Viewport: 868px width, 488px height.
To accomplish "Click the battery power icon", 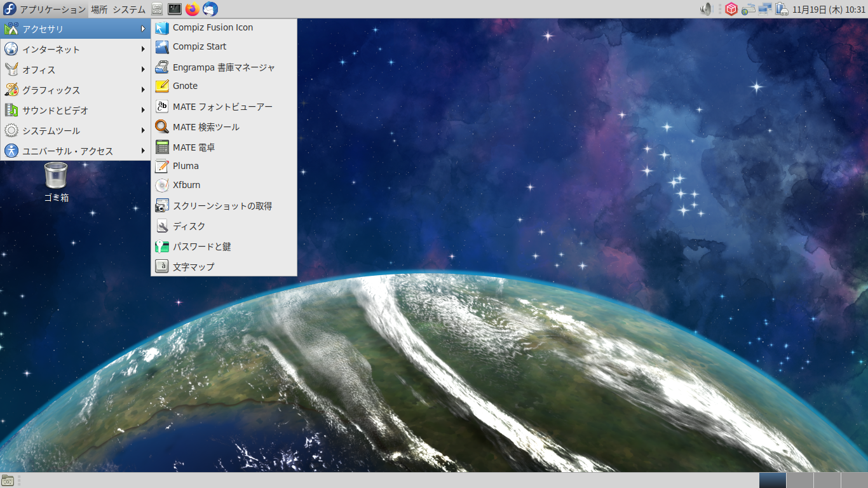I will tap(782, 10).
